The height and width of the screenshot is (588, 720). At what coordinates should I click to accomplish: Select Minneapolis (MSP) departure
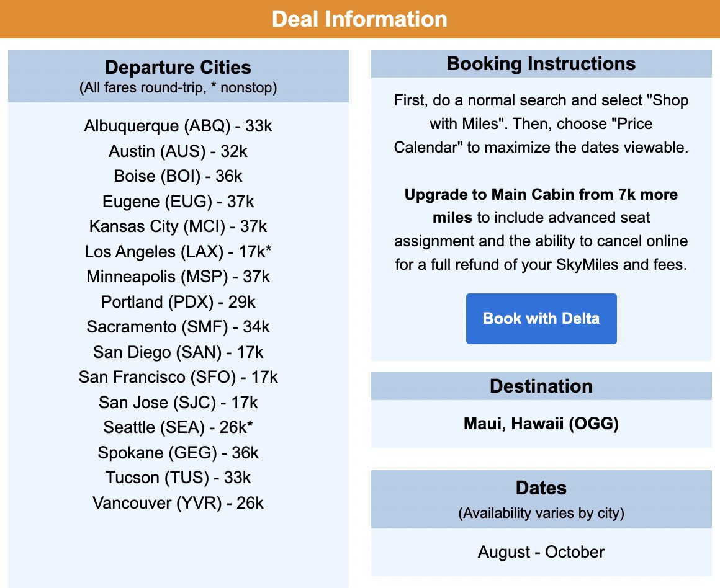pos(178,277)
